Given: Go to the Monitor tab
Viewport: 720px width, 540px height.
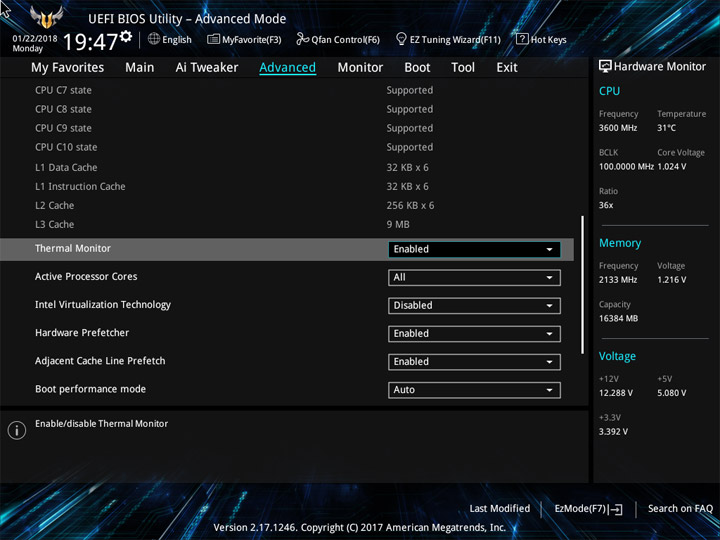Looking at the screenshot, I should pyautogui.click(x=360, y=68).
